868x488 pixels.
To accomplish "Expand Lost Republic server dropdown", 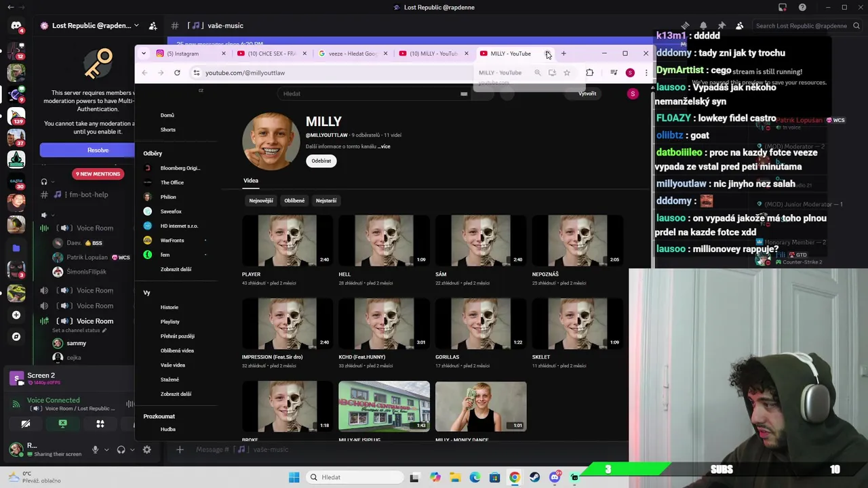I will coord(136,26).
